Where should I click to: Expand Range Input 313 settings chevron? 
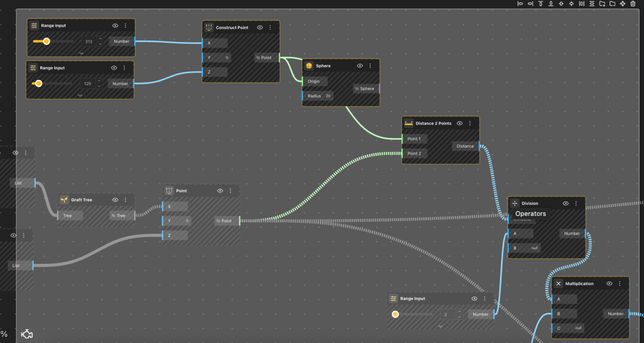(x=81, y=53)
